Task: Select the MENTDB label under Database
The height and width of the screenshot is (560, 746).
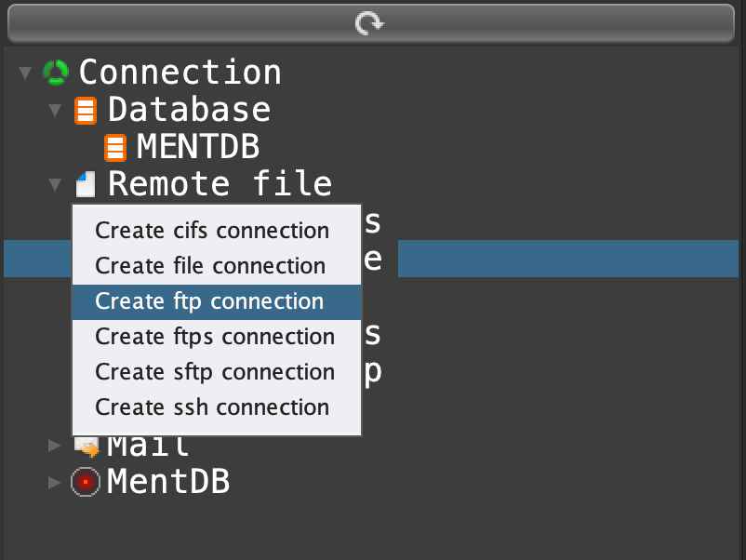Action: tap(198, 147)
